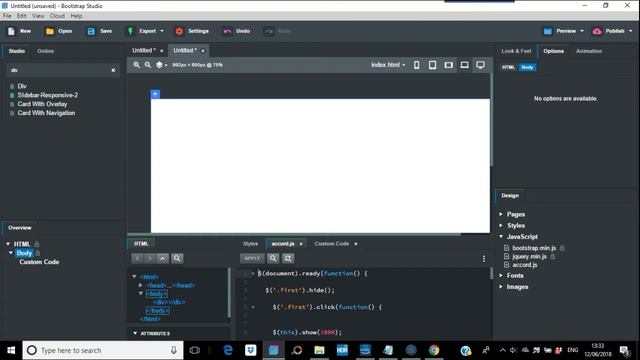Open search in the code editor
This screenshot has width=640, height=360.
click(x=273, y=258)
